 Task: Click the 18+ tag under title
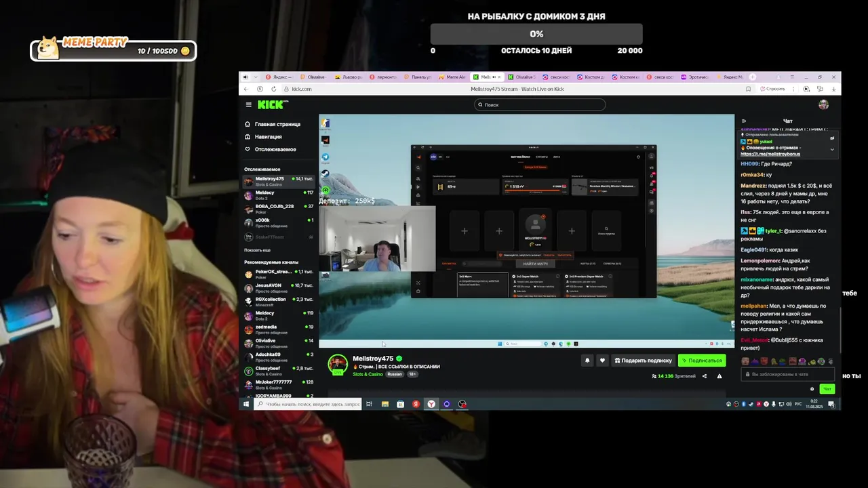[x=412, y=374]
